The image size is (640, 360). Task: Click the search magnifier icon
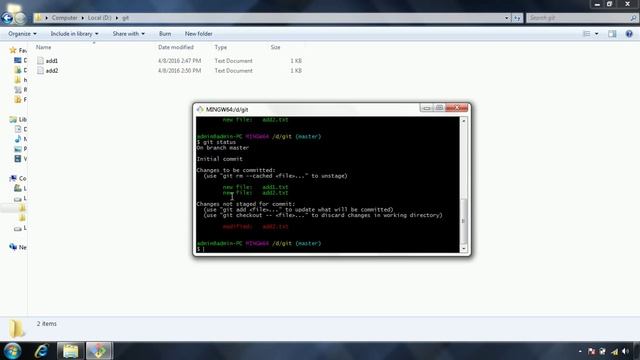(x=633, y=18)
